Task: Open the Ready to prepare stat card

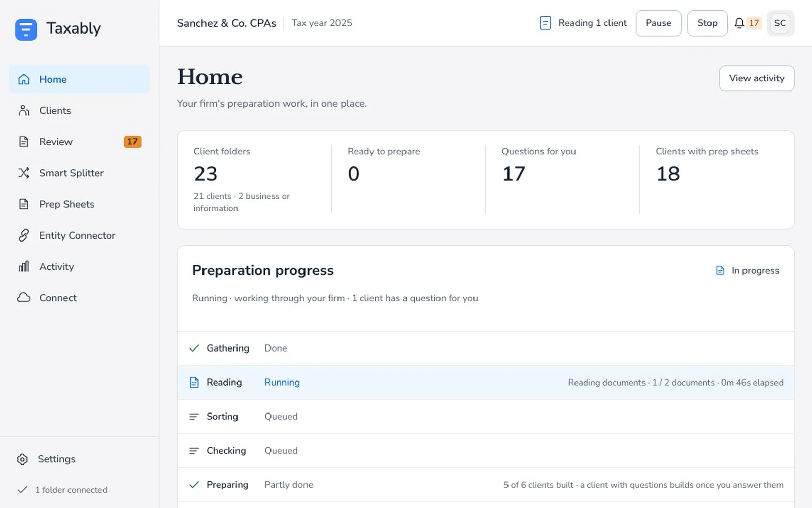Action: click(x=409, y=179)
